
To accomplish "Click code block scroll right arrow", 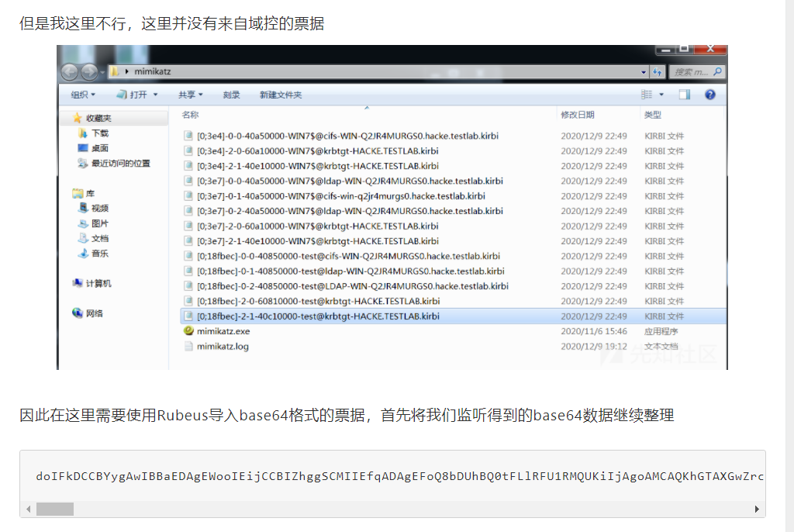I will click(757, 510).
